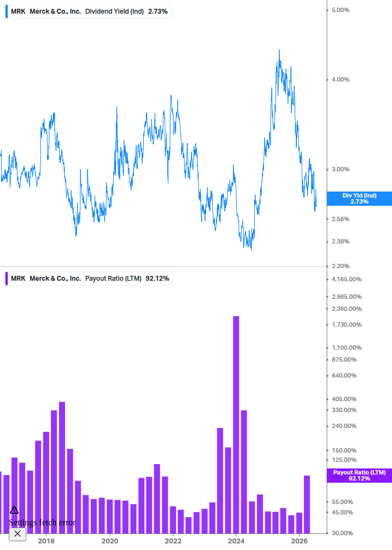Click the 875.00% payout axis label
The image size is (392, 550).
point(344,360)
